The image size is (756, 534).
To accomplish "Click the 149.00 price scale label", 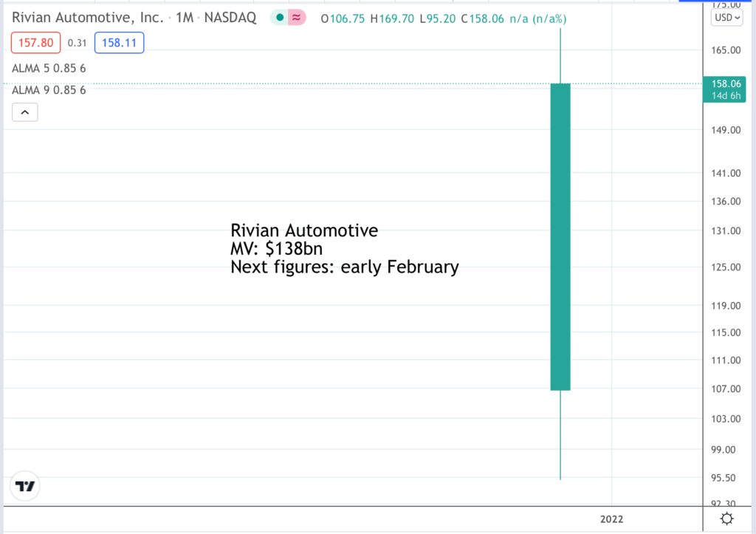I will 726,130.
